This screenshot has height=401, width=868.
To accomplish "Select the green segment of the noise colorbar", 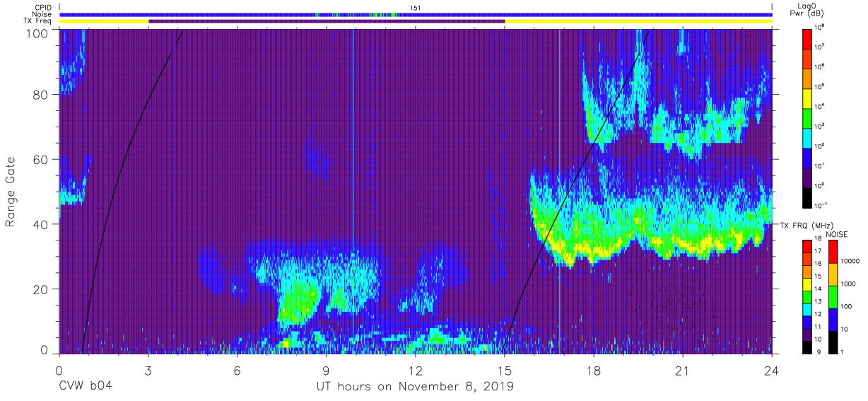I will click(833, 297).
